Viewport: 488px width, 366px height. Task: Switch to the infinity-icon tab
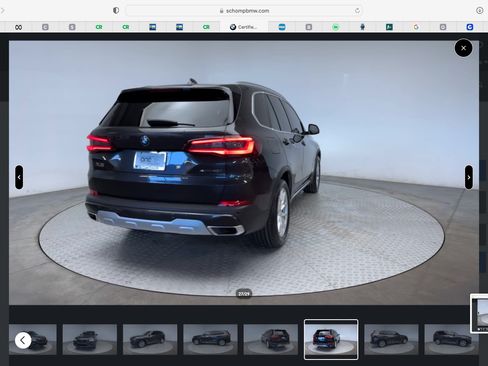click(19, 27)
